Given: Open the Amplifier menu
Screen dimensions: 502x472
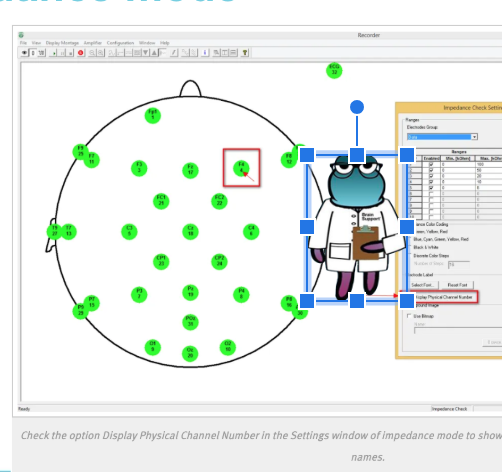Looking at the screenshot, I should point(93,43).
